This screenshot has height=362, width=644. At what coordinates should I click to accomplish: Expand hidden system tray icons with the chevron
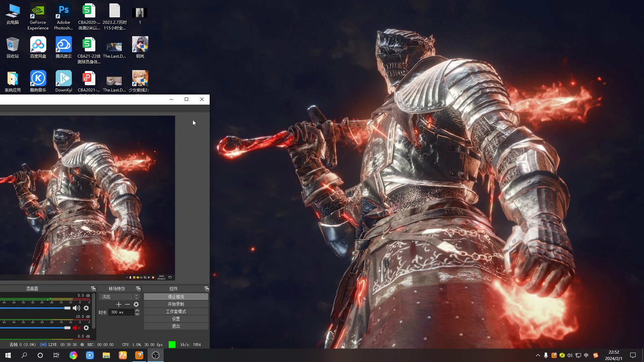pos(538,355)
